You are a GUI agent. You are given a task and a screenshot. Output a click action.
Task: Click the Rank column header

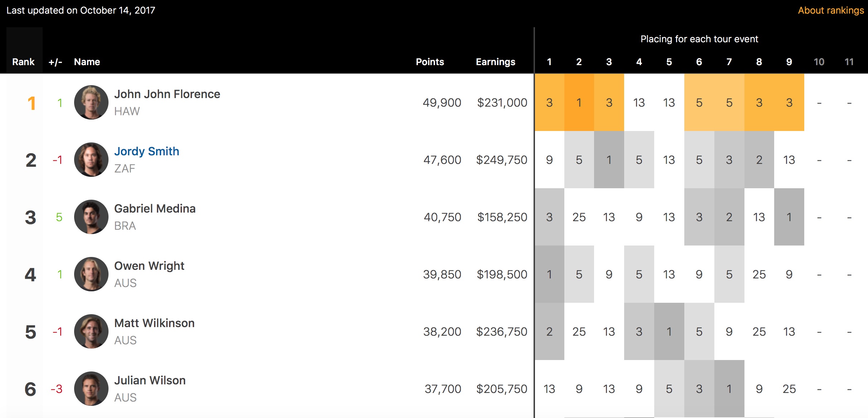point(23,62)
